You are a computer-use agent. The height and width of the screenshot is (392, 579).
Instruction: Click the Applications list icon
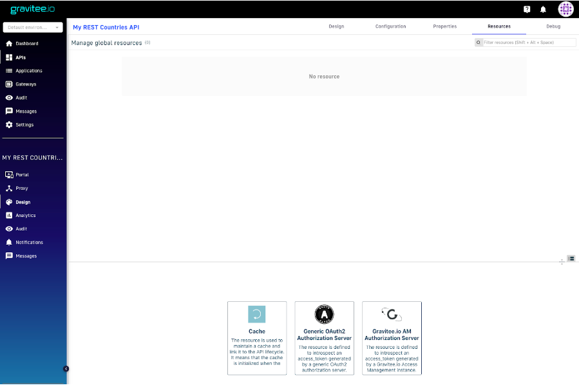click(8, 70)
